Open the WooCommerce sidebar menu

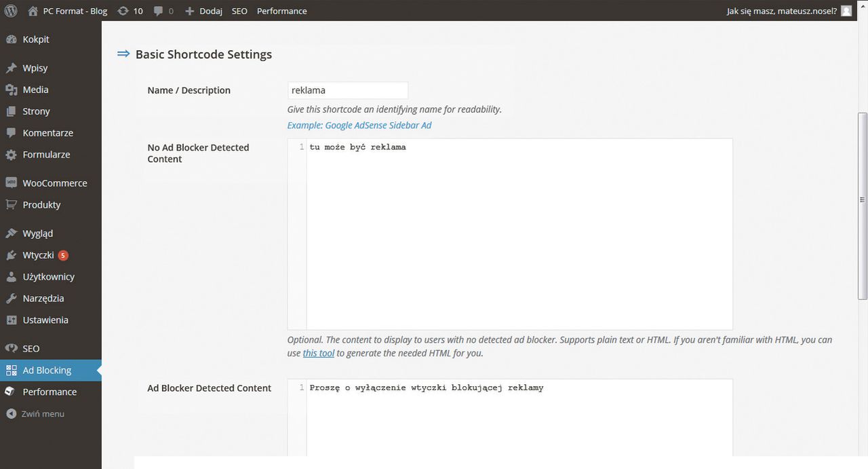point(54,183)
